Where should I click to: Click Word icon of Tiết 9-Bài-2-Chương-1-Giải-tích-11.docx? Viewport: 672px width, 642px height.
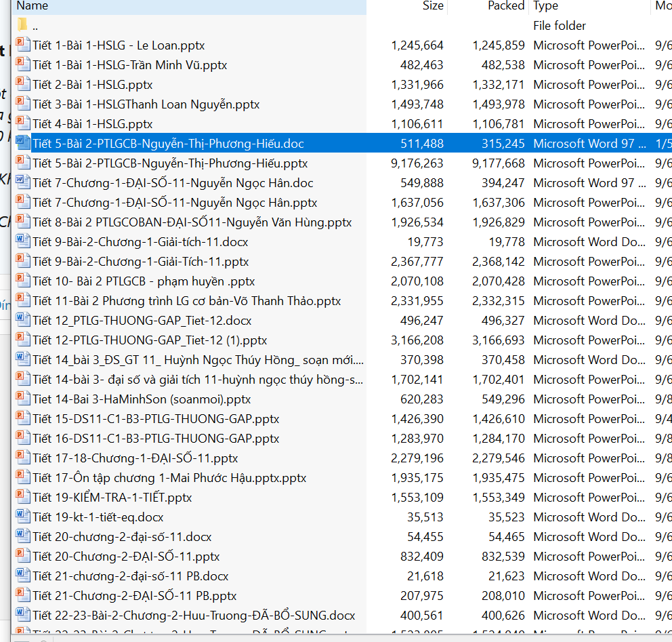pyautogui.click(x=23, y=242)
